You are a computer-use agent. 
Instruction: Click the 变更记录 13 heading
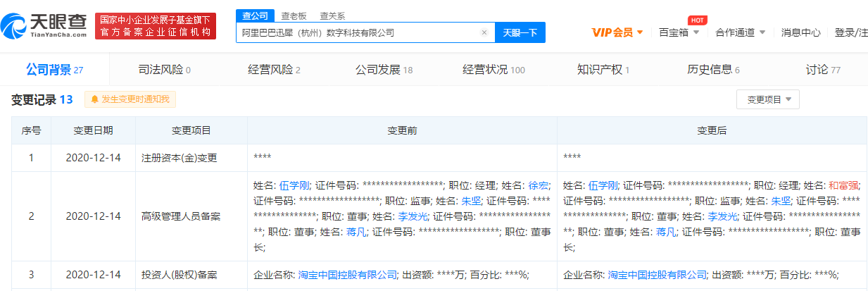click(42, 99)
